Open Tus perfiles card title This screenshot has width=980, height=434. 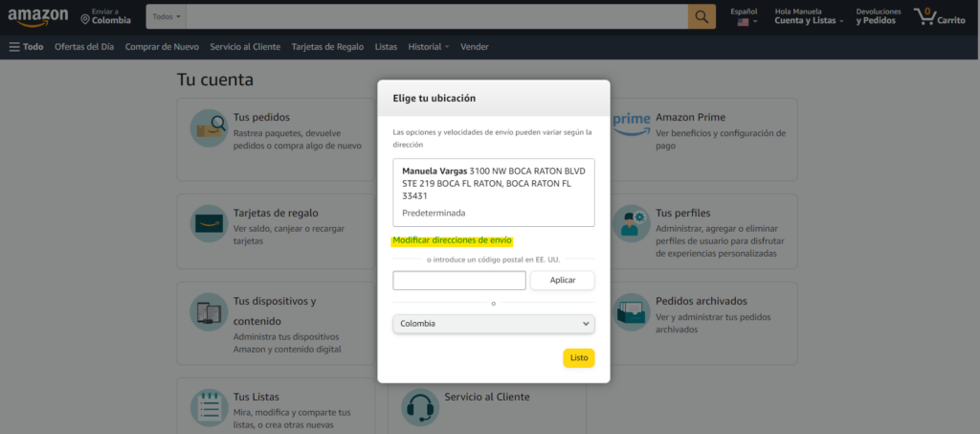pos(682,213)
